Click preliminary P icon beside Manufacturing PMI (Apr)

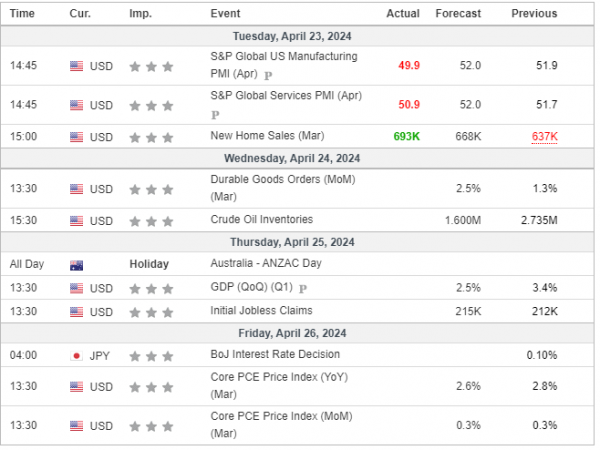tap(268, 75)
